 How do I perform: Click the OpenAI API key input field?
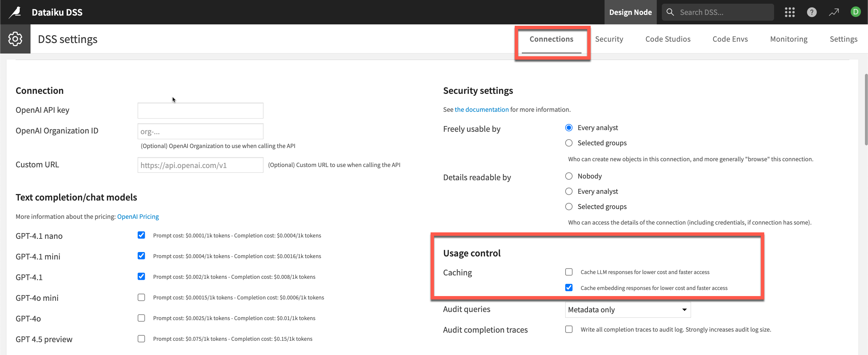click(x=200, y=110)
